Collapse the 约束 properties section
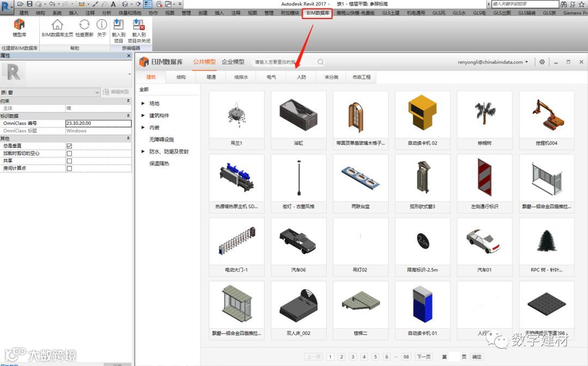588x366 pixels. [128, 101]
